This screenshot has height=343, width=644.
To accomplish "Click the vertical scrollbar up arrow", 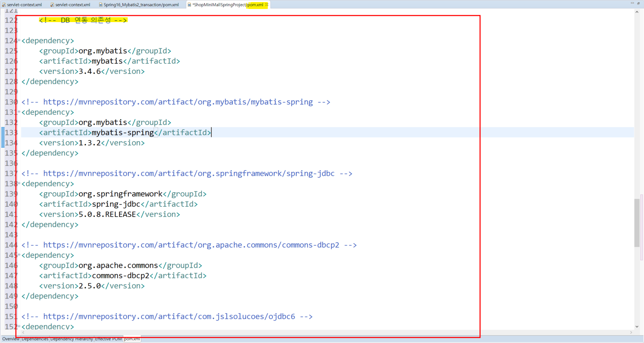I will pyautogui.click(x=637, y=12).
